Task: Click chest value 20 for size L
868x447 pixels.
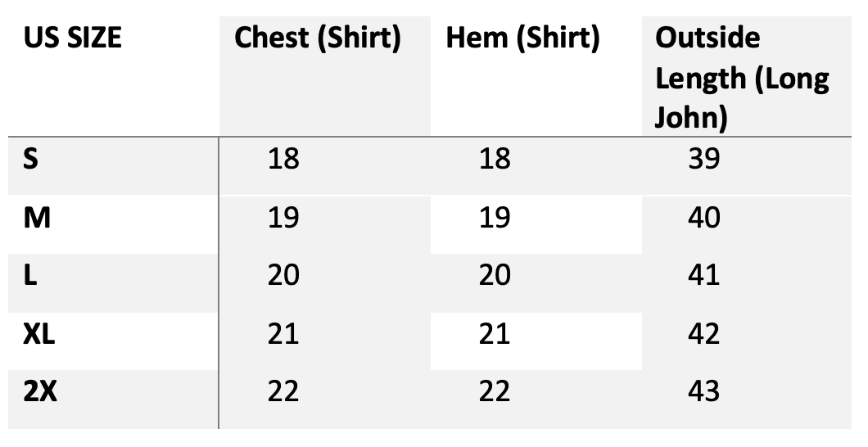Action: click(x=283, y=276)
